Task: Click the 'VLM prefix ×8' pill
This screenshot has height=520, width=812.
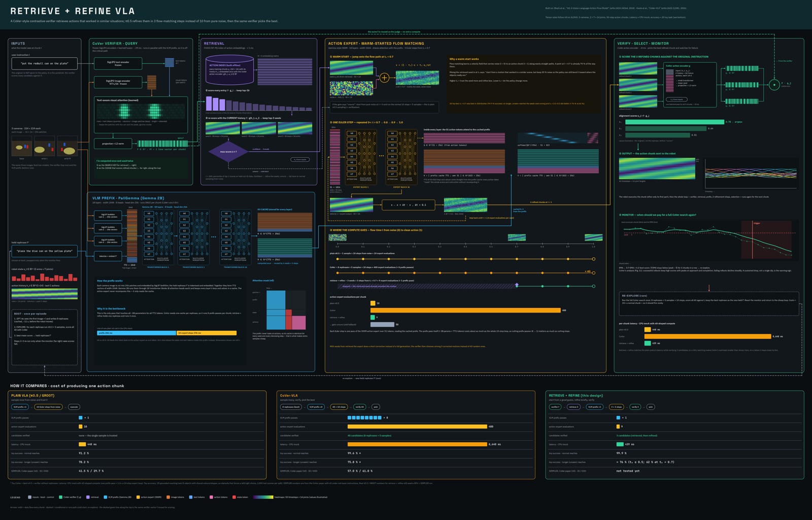Action: click(x=316, y=407)
